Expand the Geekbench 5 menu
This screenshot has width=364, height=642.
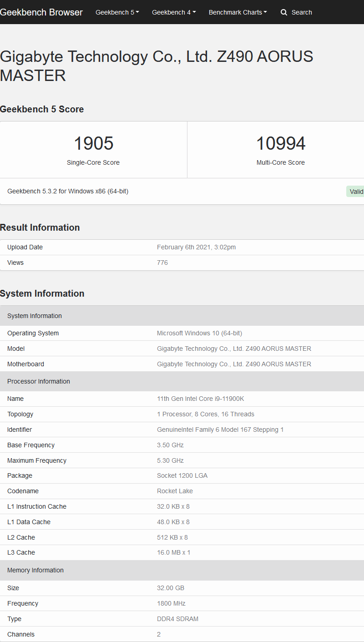(117, 12)
